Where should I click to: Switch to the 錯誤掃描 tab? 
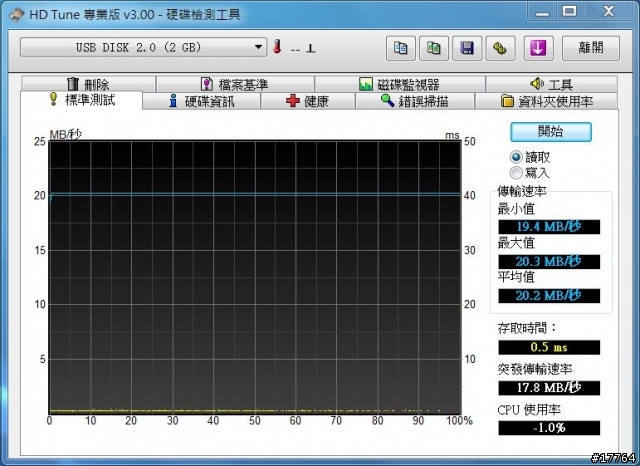tap(415, 101)
